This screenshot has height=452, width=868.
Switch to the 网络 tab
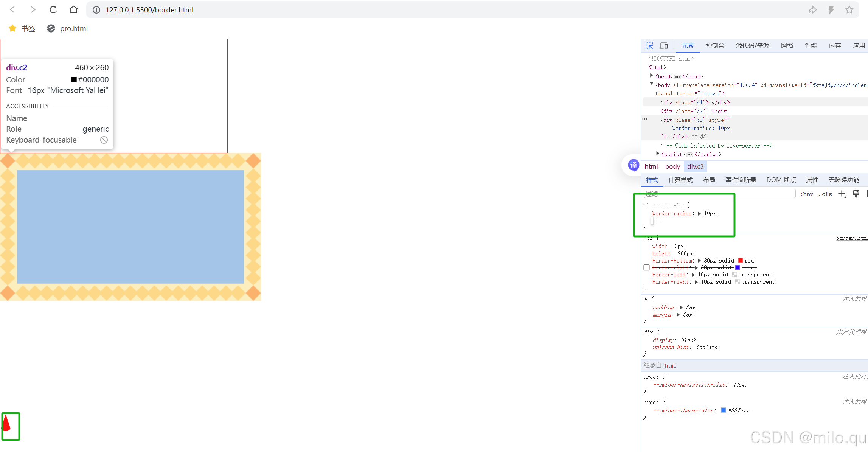pos(787,46)
